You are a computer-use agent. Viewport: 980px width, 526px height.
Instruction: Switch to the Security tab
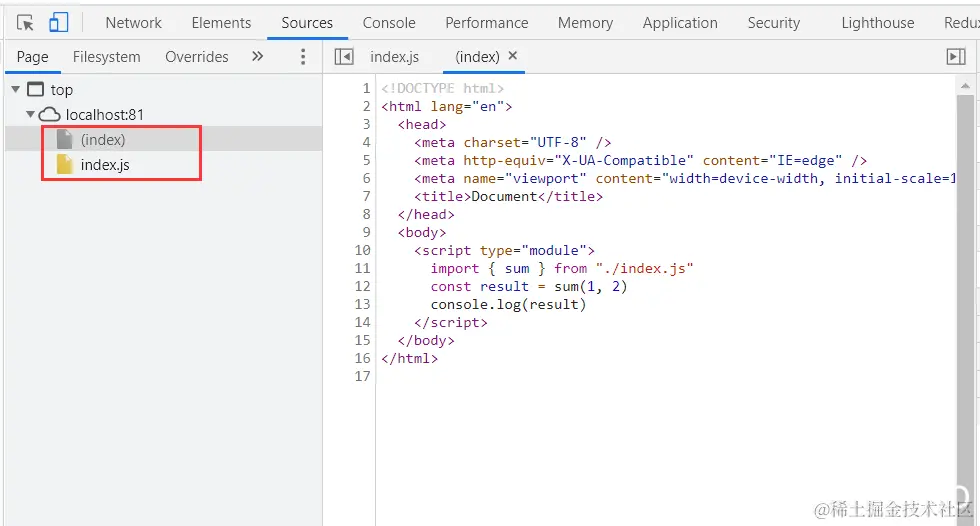774,23
